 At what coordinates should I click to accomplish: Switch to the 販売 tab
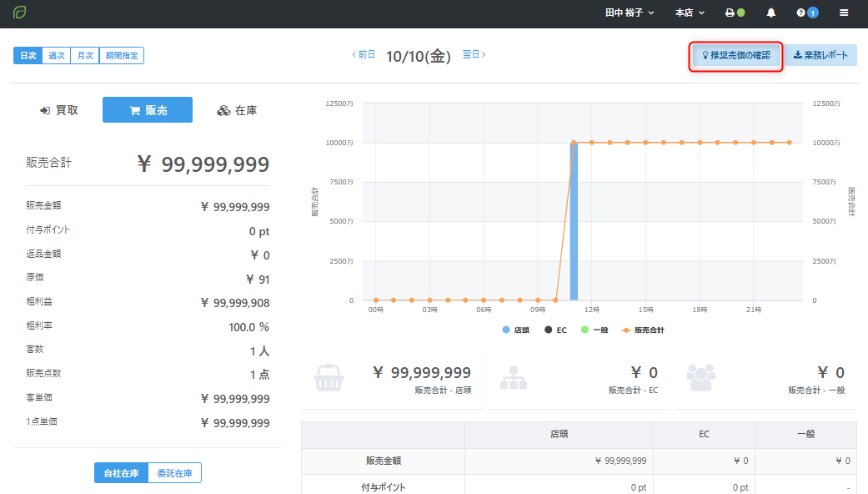point(148,110)
